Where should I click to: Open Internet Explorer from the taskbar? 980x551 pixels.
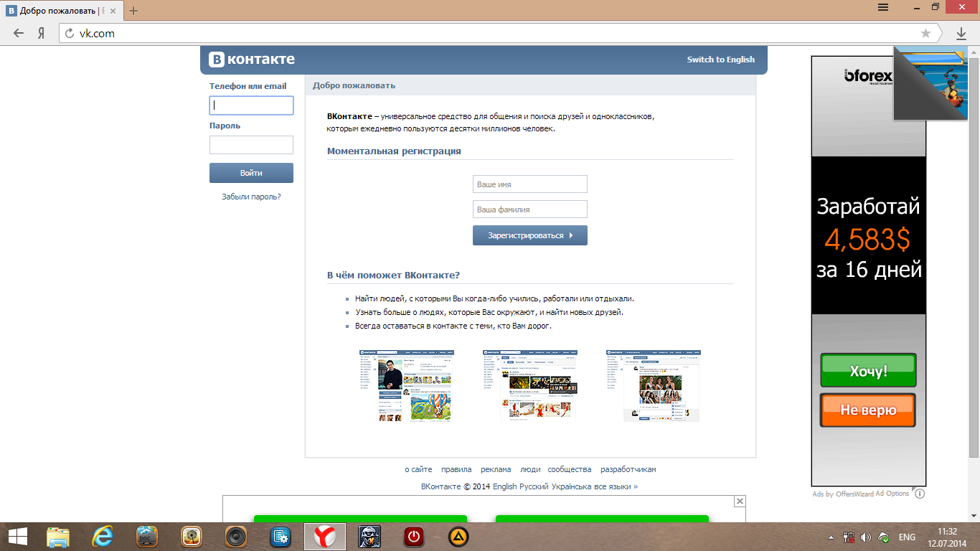[x=103, y=537]
